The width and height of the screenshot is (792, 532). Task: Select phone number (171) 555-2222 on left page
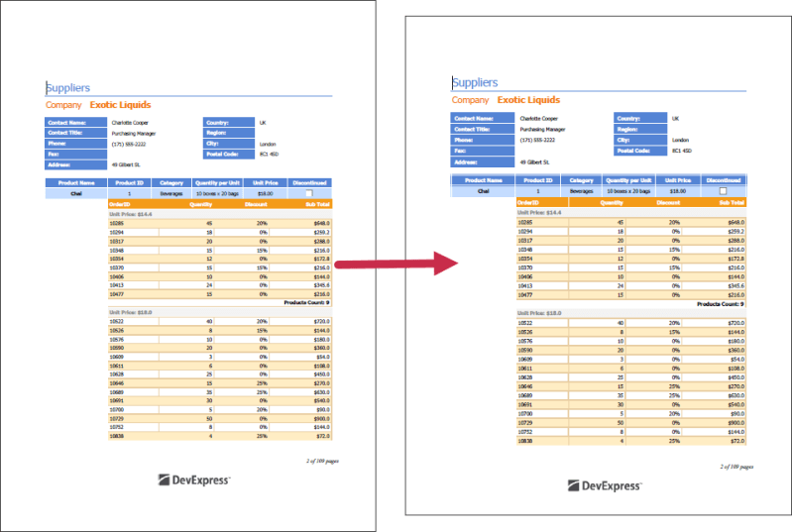tap(129, 145)
